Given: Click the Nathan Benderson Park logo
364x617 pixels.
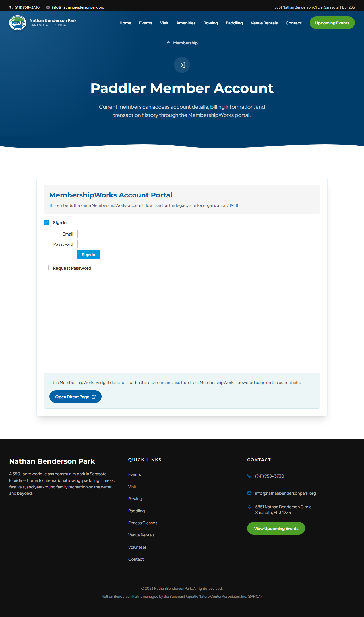Looking at the screenshot, I should tap(18, 23).
